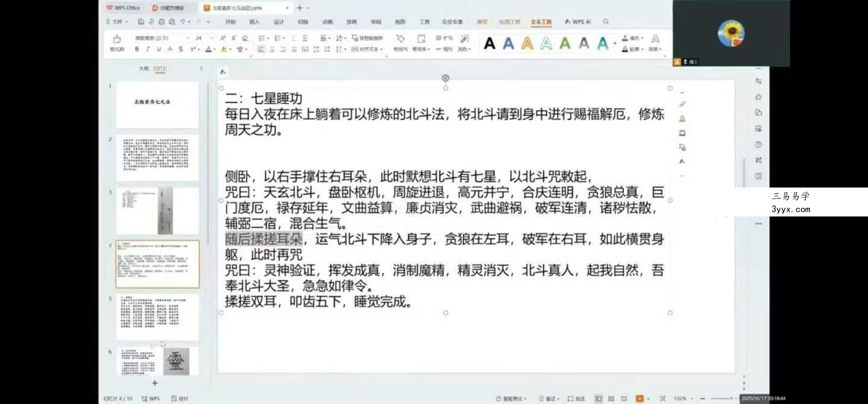This screenshot has height=404, width=868.
Task: Click the Notes button in status bar
Action: coord(549,399)
